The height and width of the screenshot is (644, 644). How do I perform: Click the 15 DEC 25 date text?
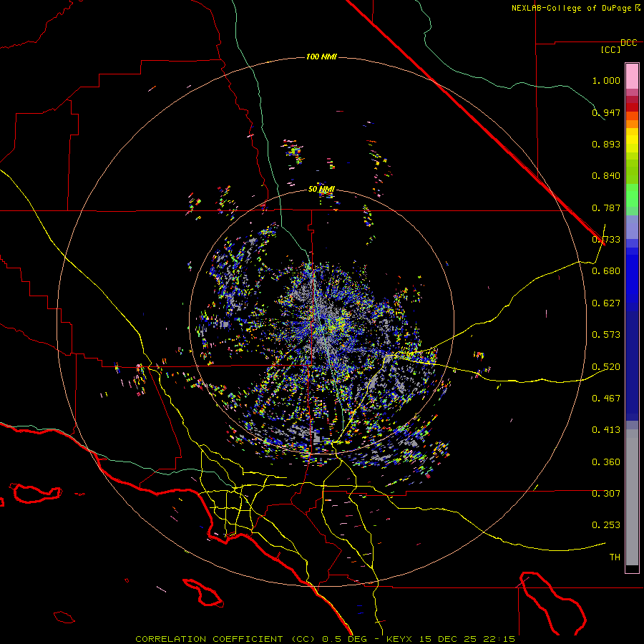pyautogui.click(x=448, y=639)
